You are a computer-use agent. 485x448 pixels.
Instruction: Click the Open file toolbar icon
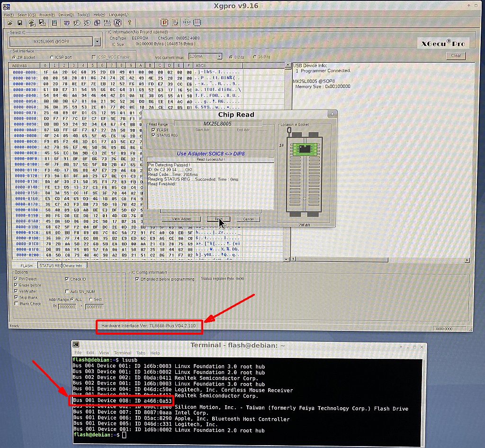click(x=10, y=23)
